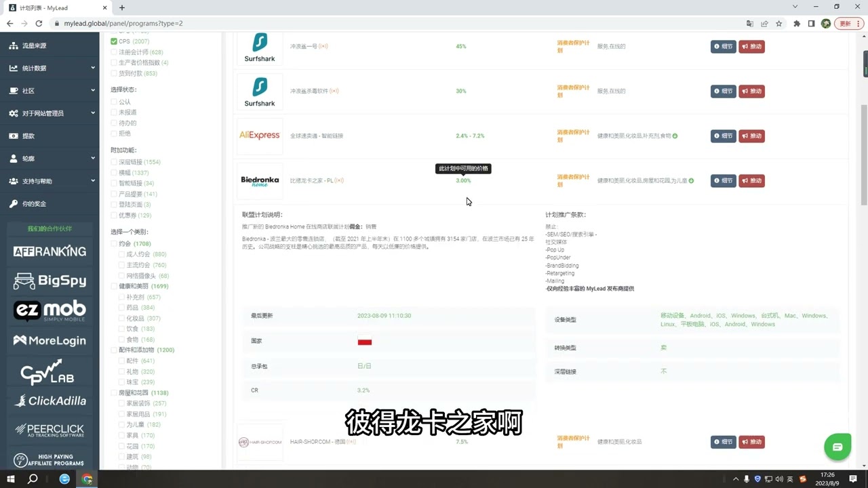Viewport: 868px width, 488px height.
Task: Check the 注册会计师 (628) checkbox
Action: point(114,52)
